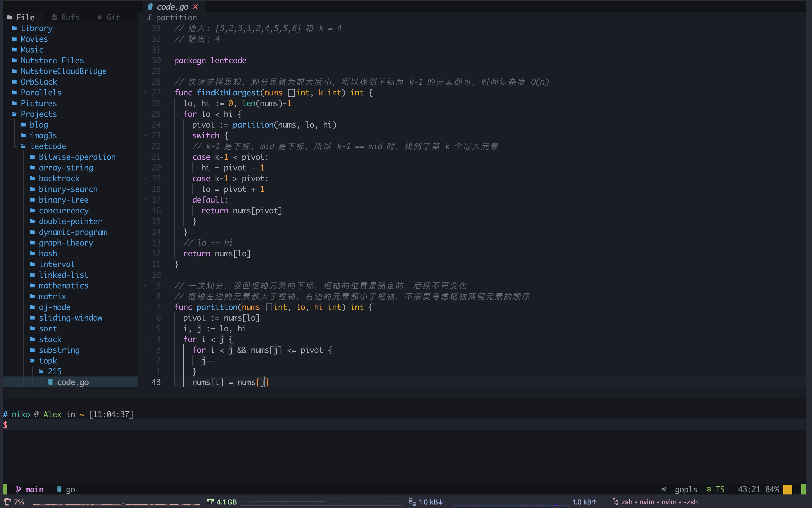The image size is (812, 508).
Task: Click the gopls LSP status
Action: click(686, 490)
